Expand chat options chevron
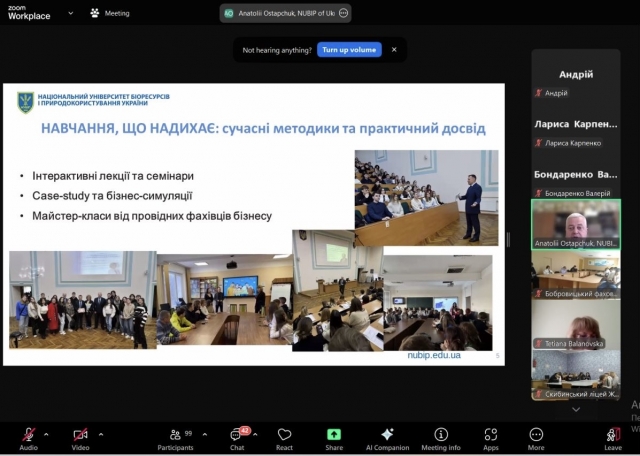 click(x=256, y=434)
